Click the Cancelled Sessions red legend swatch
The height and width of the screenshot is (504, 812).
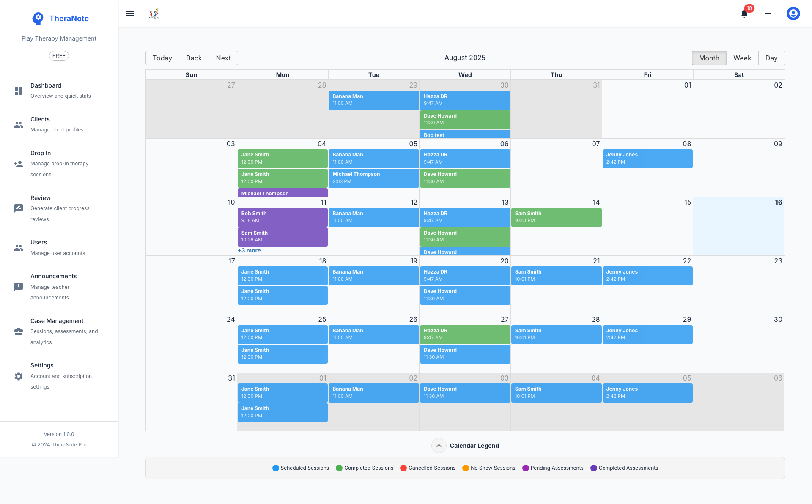coord(403,468)
